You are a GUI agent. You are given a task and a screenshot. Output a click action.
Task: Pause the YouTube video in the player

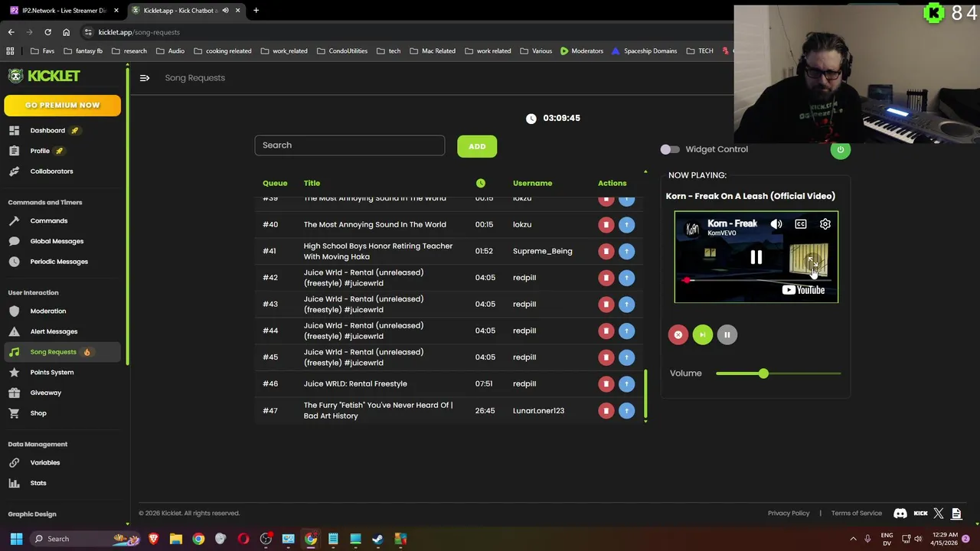pyautogui.click(x=756, y=258)
